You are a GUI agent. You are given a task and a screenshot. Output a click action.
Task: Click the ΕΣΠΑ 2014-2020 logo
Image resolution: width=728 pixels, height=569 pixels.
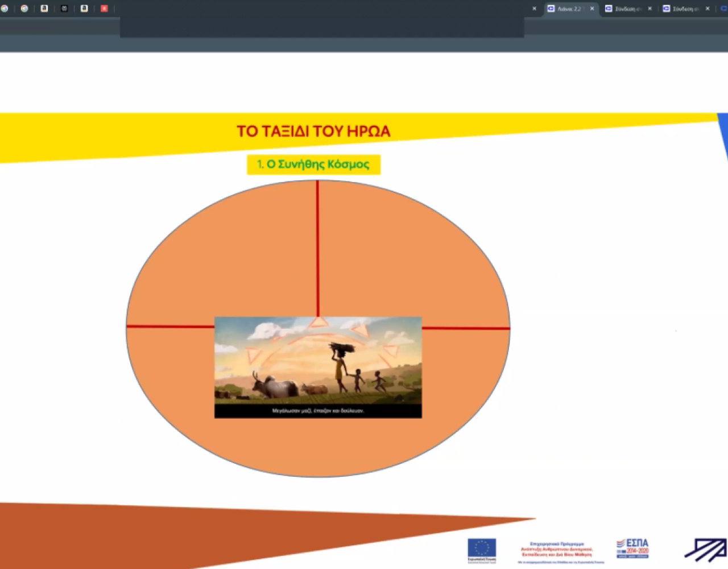tap(632, 548)
